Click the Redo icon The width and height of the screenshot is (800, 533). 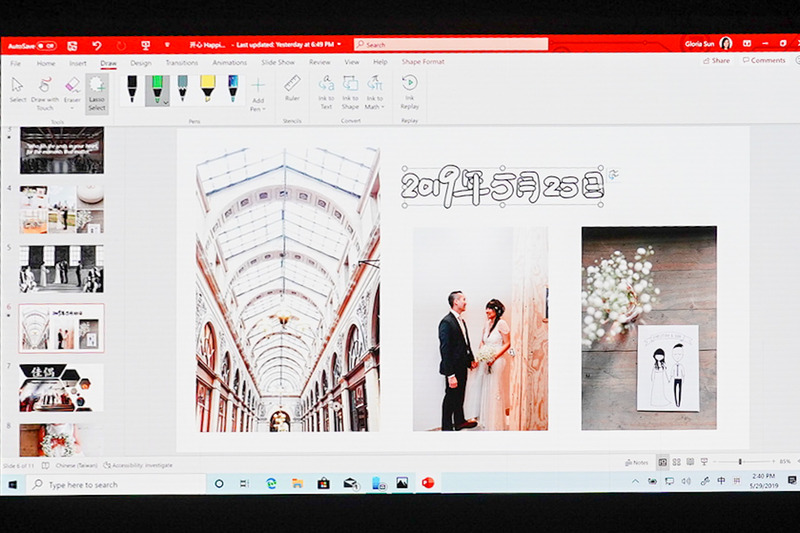pos(121,46)
